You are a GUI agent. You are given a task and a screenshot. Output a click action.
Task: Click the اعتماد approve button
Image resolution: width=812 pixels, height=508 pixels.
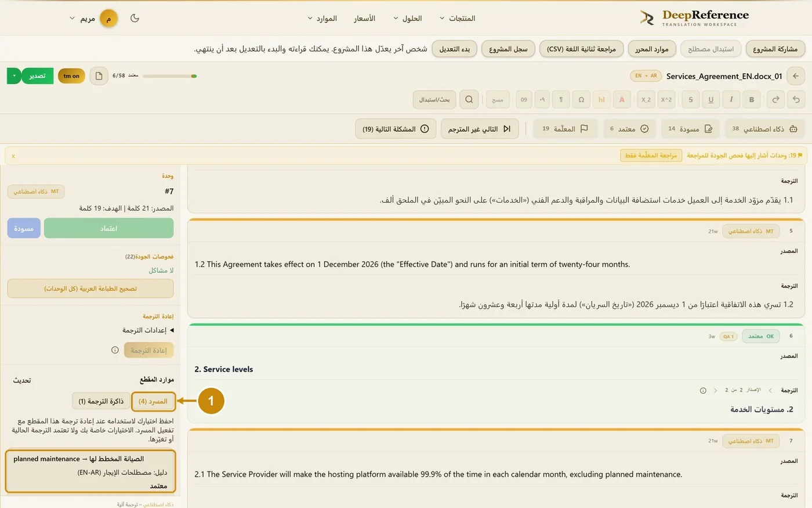click(x=108, y=228)
